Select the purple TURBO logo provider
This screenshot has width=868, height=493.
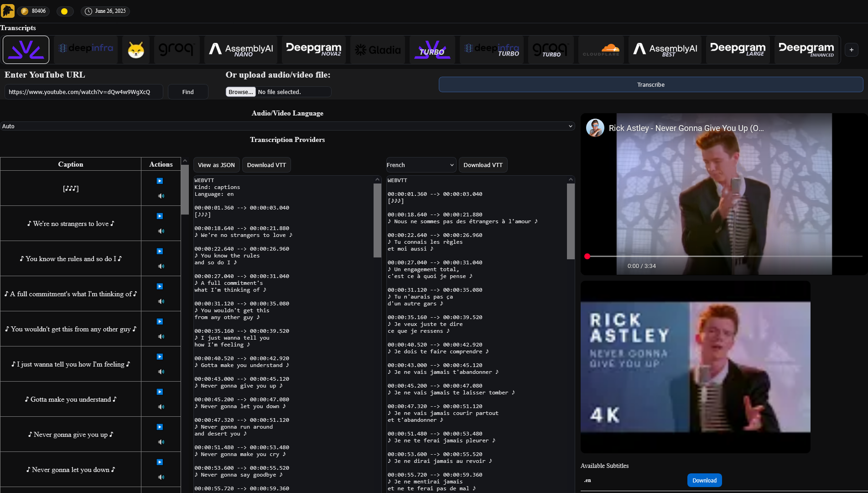point(432,50)
